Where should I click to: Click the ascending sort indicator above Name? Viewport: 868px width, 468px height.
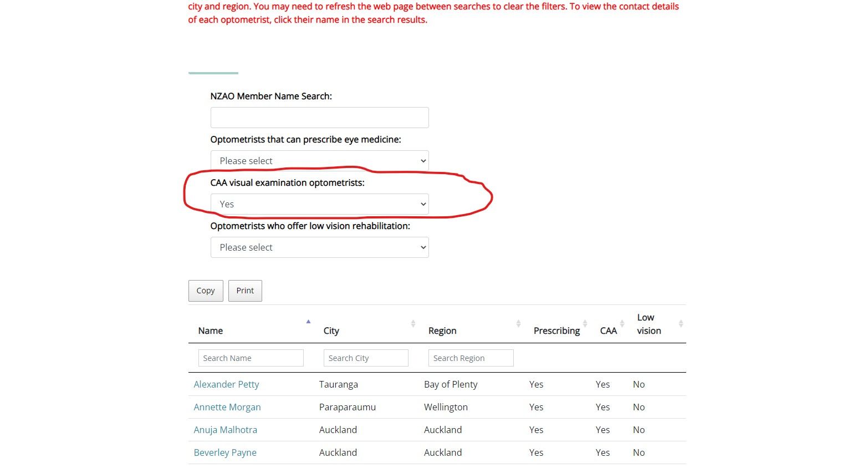[308, 321]
